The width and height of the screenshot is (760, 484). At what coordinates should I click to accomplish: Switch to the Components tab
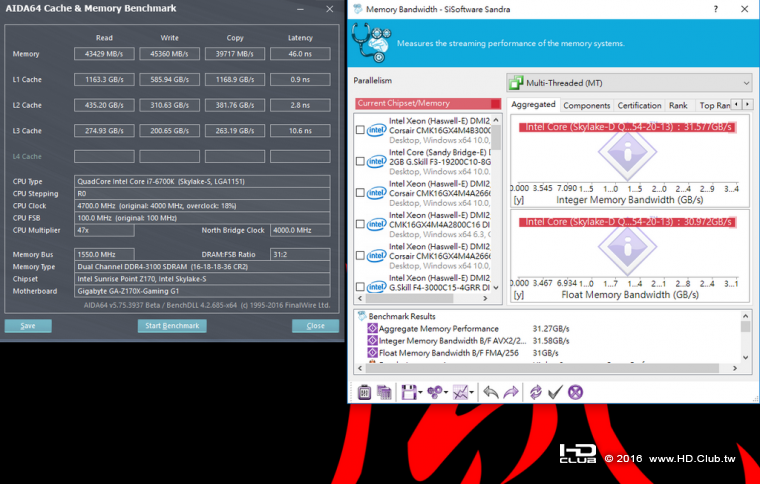click(x=586, y=105)
